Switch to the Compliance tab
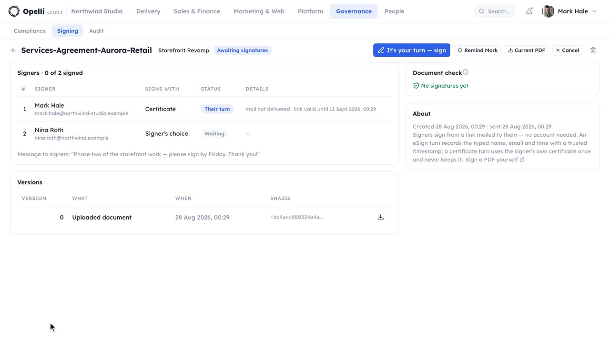Viewport: 610px width, 364px height. [x=30, y=31]
